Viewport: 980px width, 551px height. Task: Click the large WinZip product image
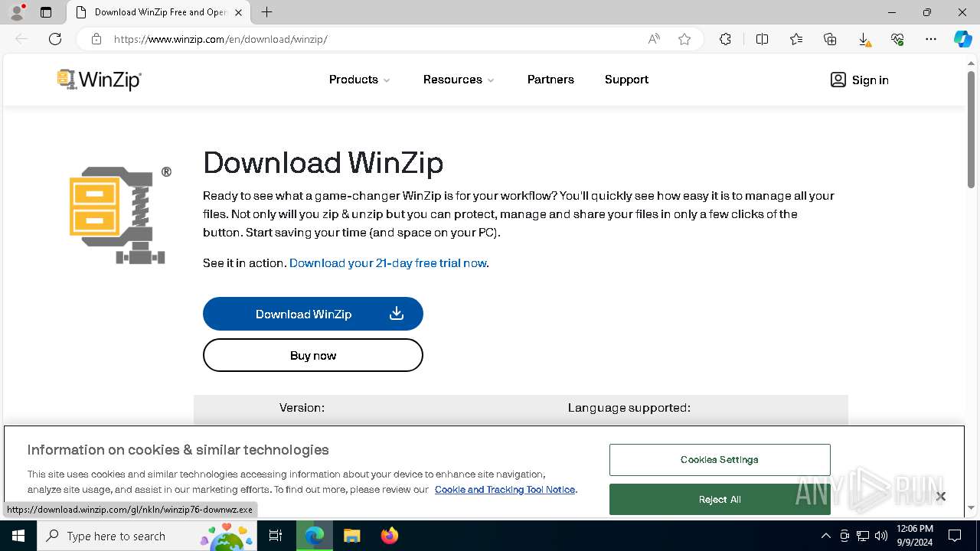(120, 215)
